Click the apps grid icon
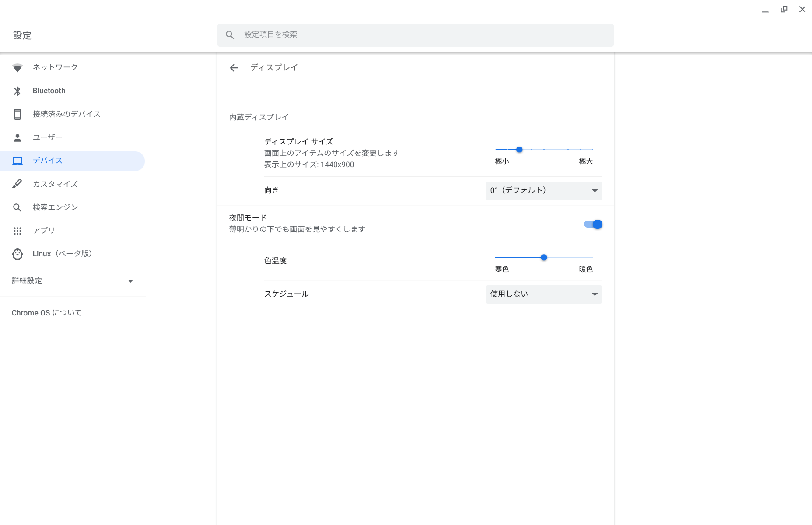Viewport: 812px width, 525px height. (x=17, y=231)
